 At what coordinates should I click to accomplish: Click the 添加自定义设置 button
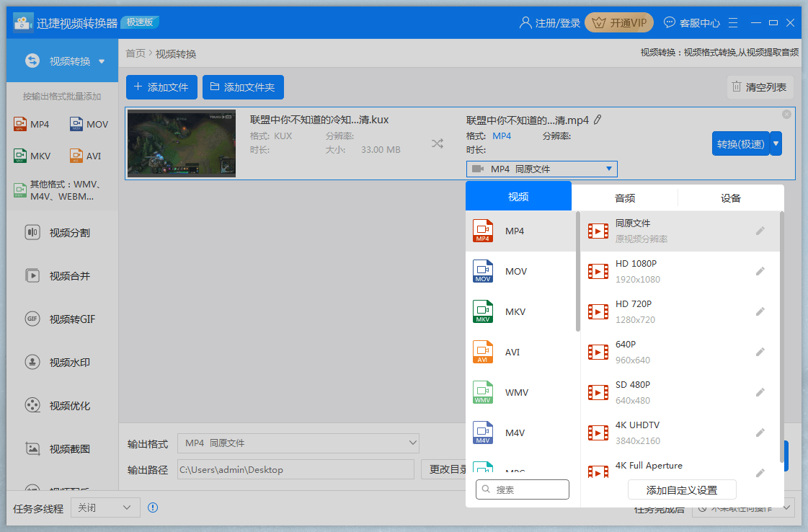[682, 489]
